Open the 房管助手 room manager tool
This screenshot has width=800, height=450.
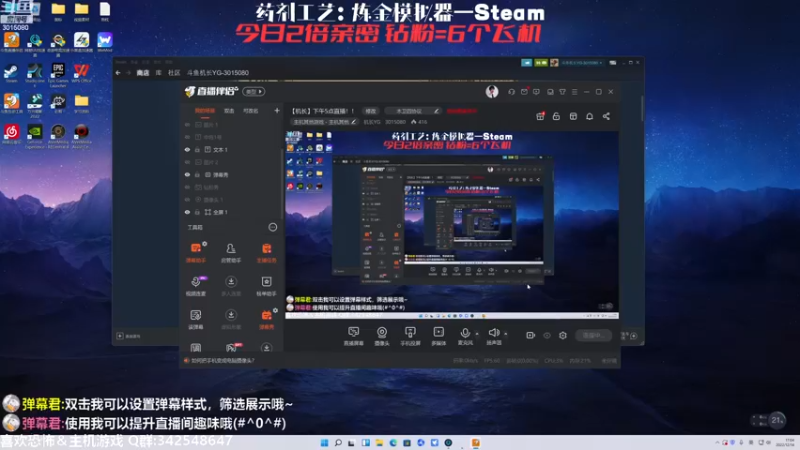click(x=231, y=252)
